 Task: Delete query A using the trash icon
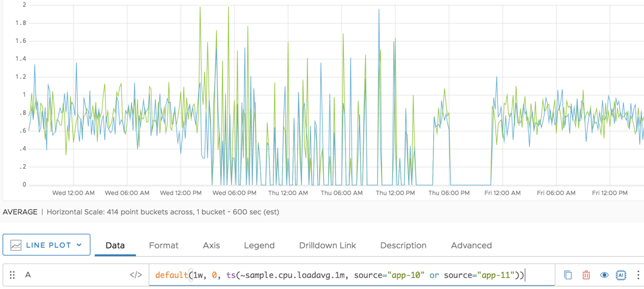pos(586,275)
